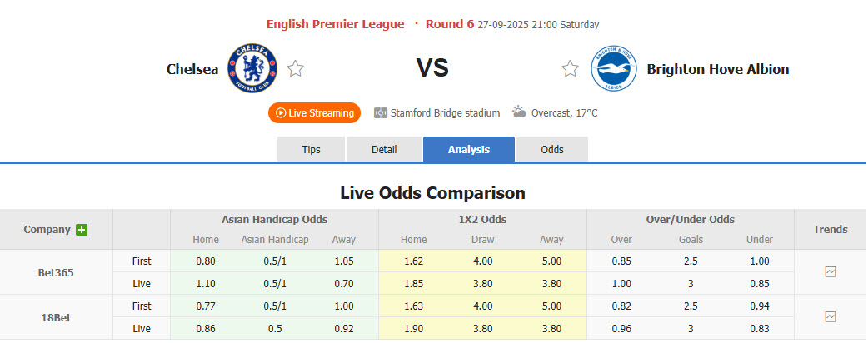Screen dimensions: 868x343
Task: Go to the Odds tab
Action: coord(552,150)
